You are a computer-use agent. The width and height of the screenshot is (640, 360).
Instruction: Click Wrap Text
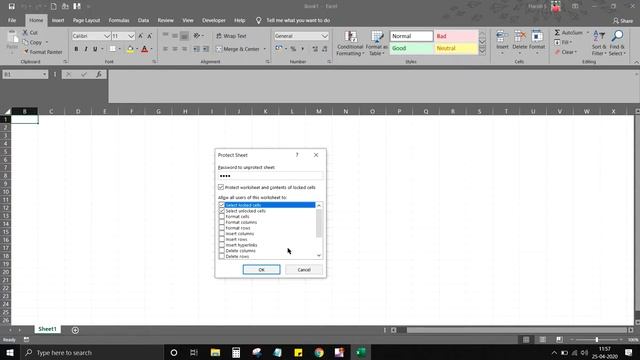231,36
